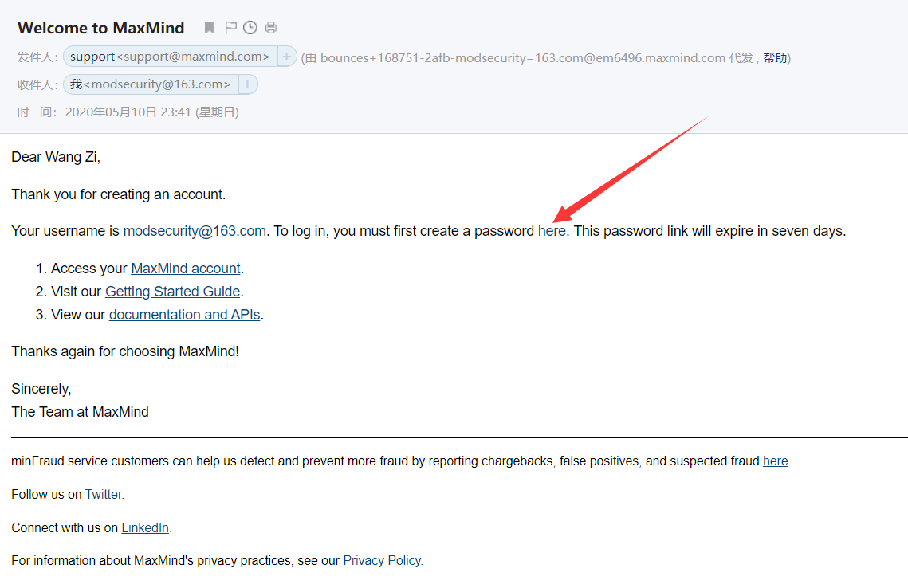Screen dimensions: 908x588
Task: Add sender support@maxmind.com with the plus button
Action: [287, 56]
